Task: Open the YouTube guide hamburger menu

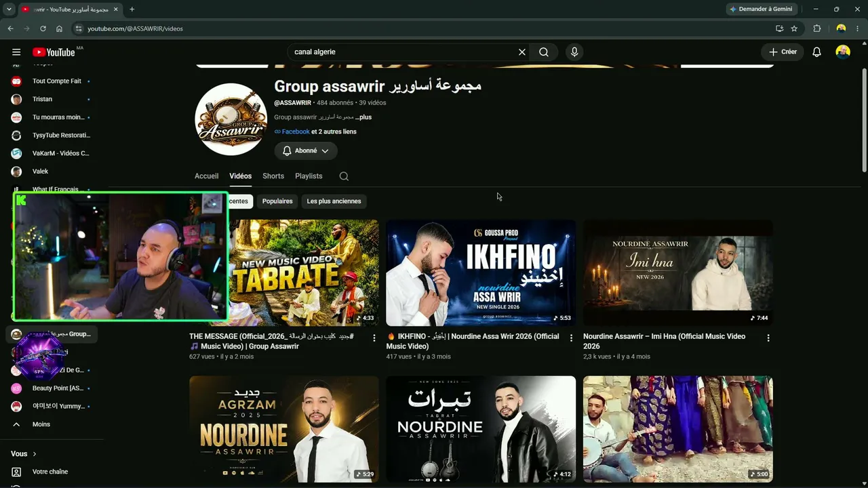Action: 16,52
